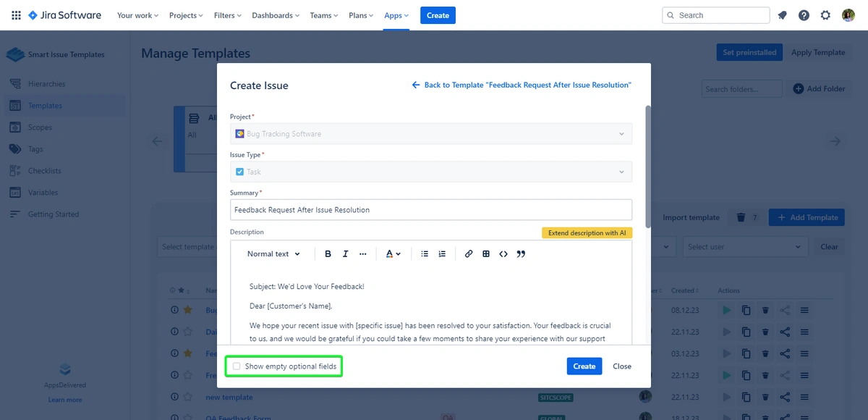Click Extend description with AI
Screen dimensions: 868x420
587,233
